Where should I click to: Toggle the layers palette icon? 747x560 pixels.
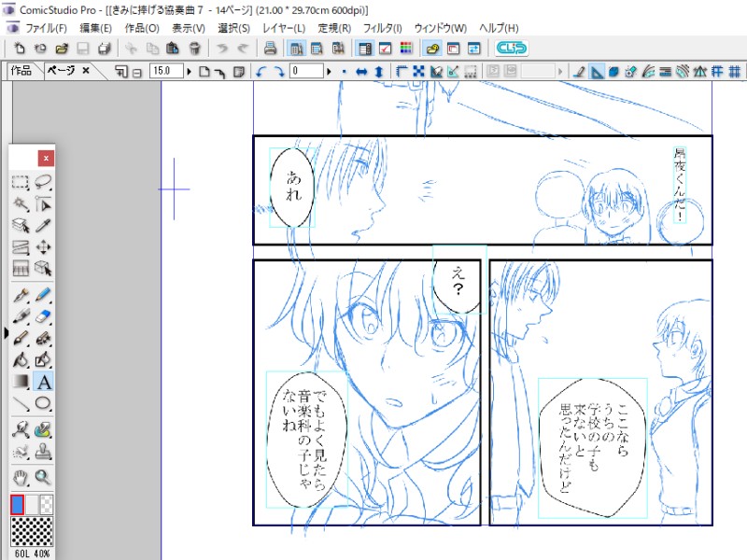point(365,49)
